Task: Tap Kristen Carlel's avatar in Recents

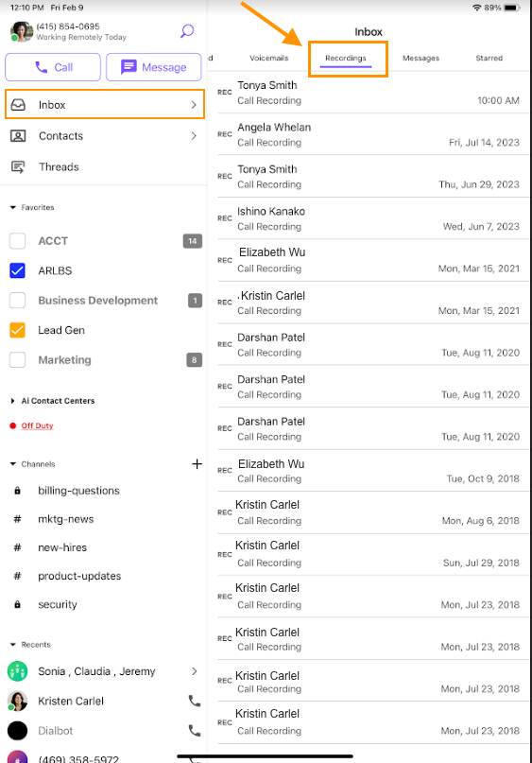Action: 18,701
